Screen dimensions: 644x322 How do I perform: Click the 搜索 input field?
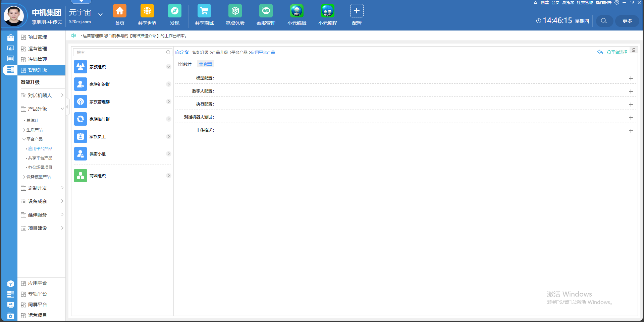point(120,53)
